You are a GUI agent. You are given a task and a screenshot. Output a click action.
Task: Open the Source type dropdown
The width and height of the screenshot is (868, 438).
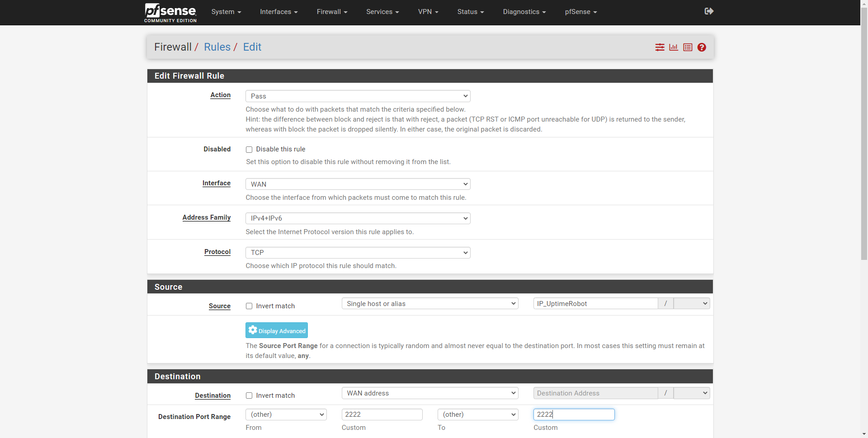click(430, 303)
